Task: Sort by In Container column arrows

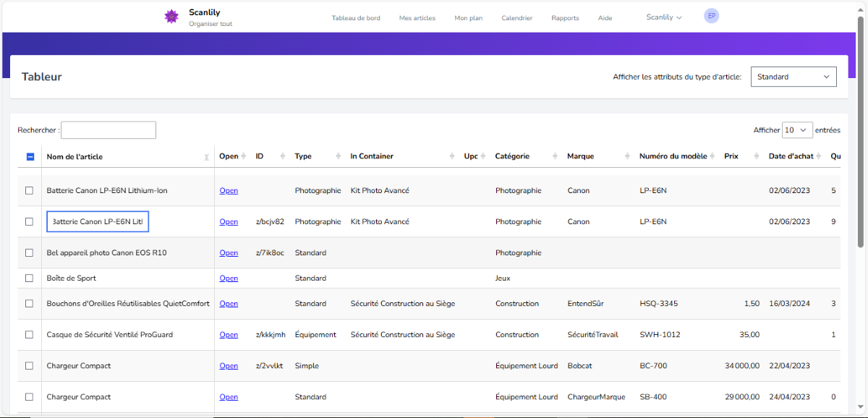Action: 452,156
